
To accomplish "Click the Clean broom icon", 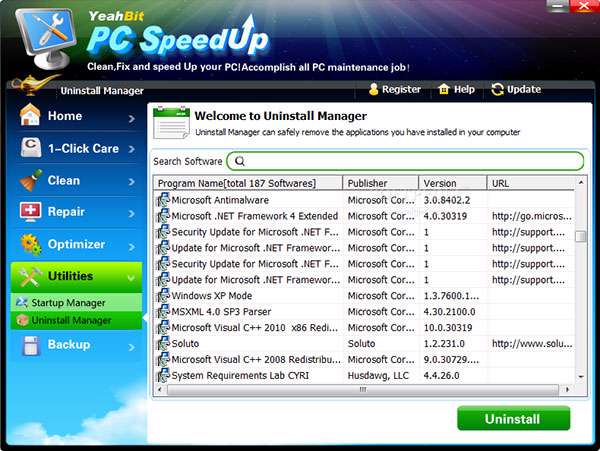I will pos(30,180).
